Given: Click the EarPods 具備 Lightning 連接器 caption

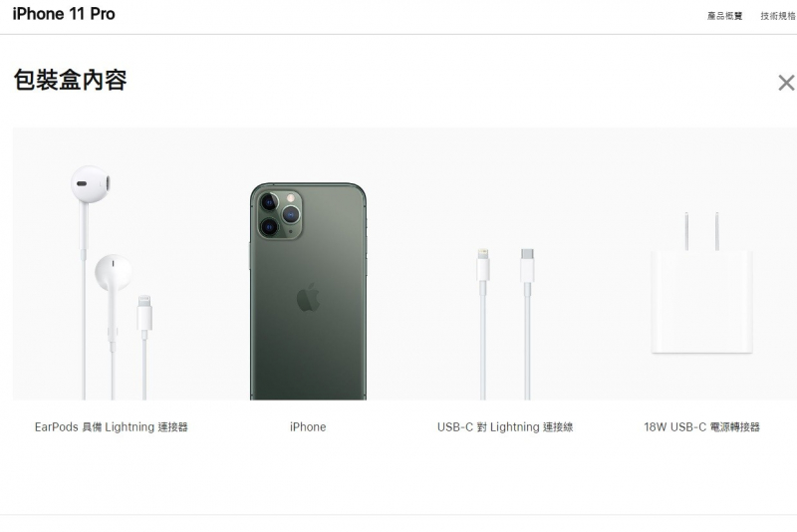Looking at the screenshot, I should [x=112, y=426].
